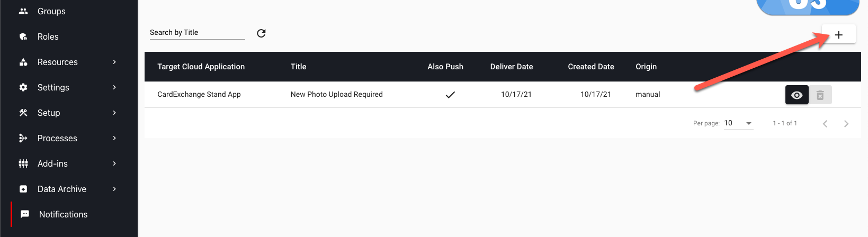The width and height of the screenshot is (868, 237).
Task: Expand the Resources submenu chevron
Action: (114, 62)
